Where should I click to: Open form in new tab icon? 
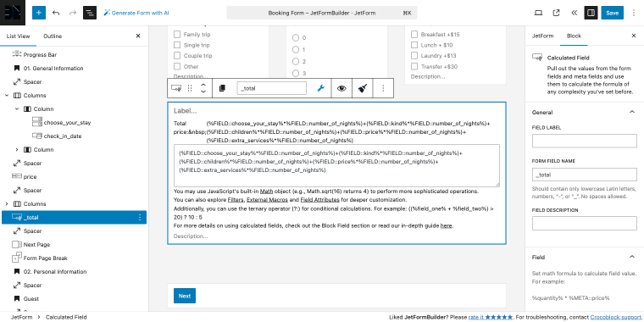[x=556, y=13]
